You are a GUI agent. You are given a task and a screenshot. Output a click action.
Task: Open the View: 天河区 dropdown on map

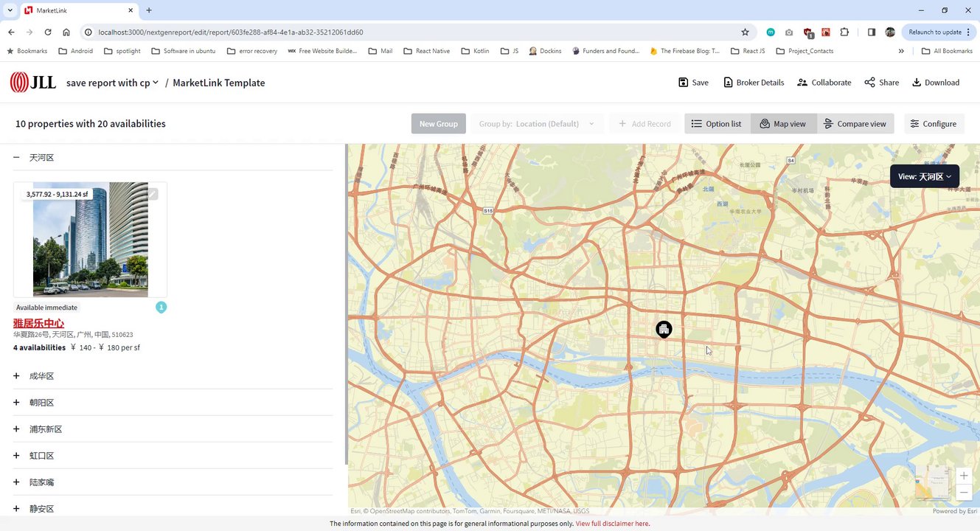pos(924,176)
